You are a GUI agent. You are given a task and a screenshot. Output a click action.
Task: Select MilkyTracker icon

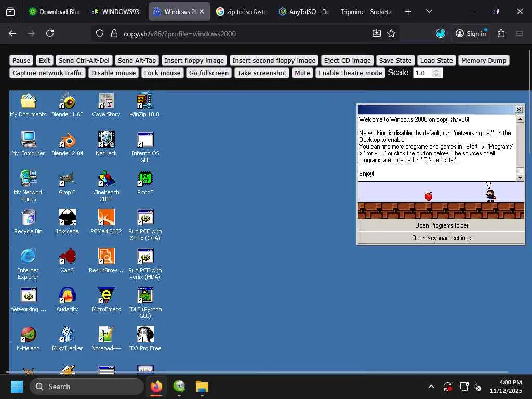pyautogui.click(x=67, y=339)
